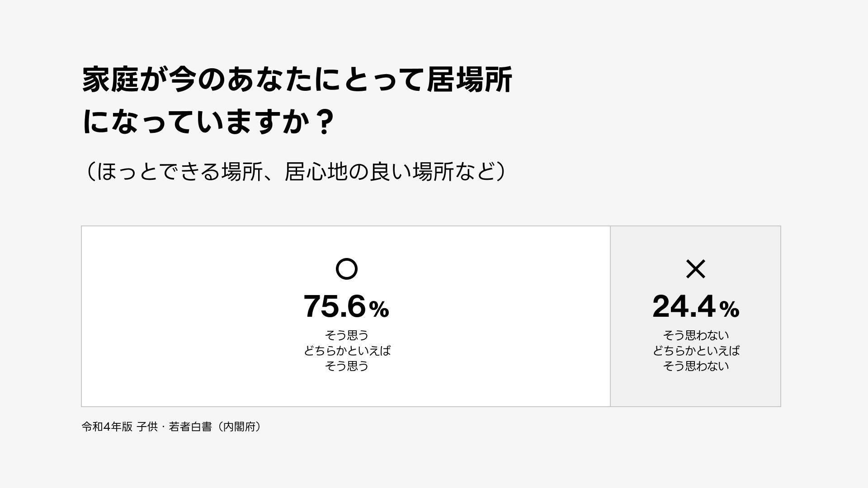Select the 24.4 number

[684, 307]
